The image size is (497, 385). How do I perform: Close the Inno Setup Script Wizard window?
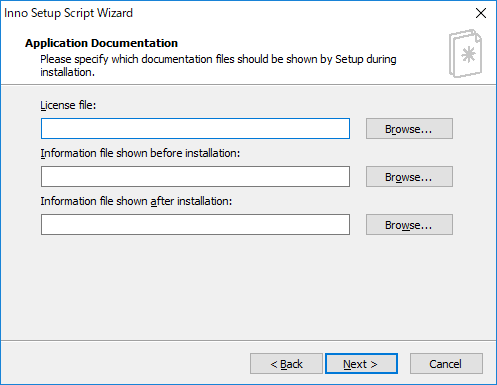pos(481,13)
